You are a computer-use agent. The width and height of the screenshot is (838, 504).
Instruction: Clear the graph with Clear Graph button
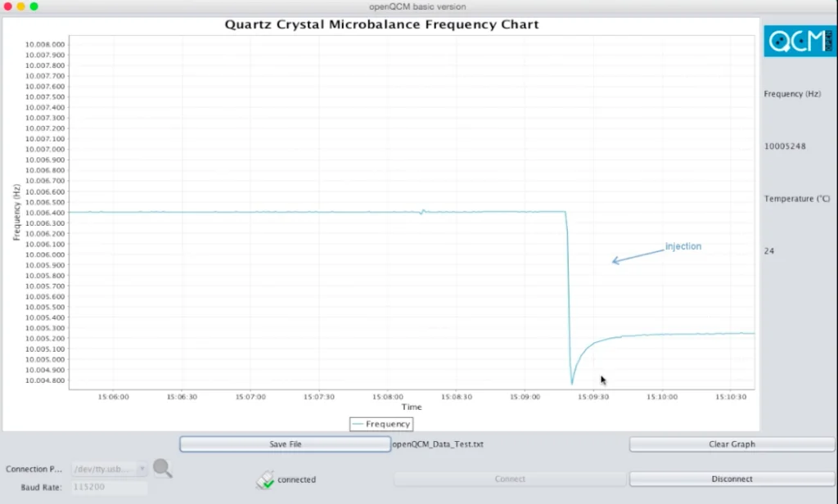[732, 444]
